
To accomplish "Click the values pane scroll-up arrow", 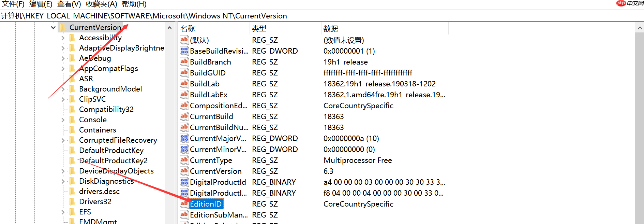I will (x=640, y=28).
